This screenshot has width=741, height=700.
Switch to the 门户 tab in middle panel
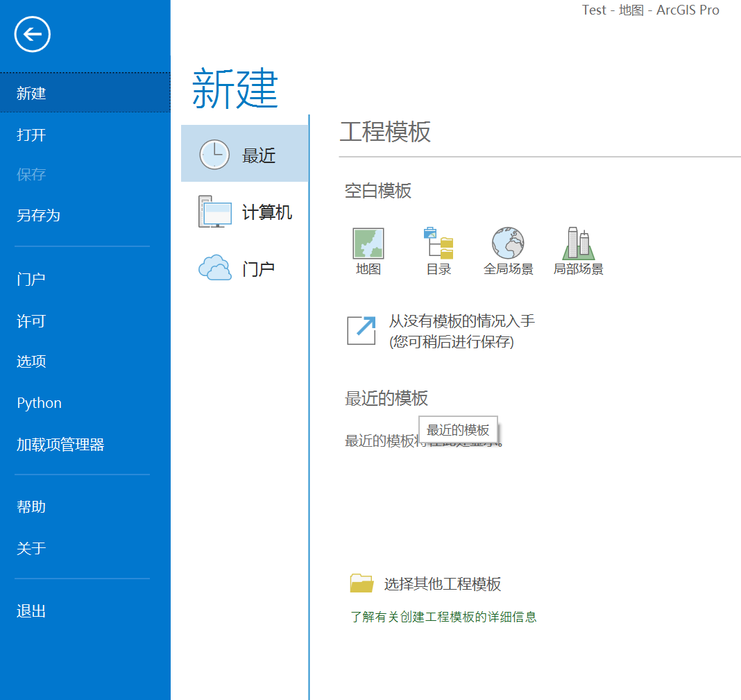coord(259,269)
